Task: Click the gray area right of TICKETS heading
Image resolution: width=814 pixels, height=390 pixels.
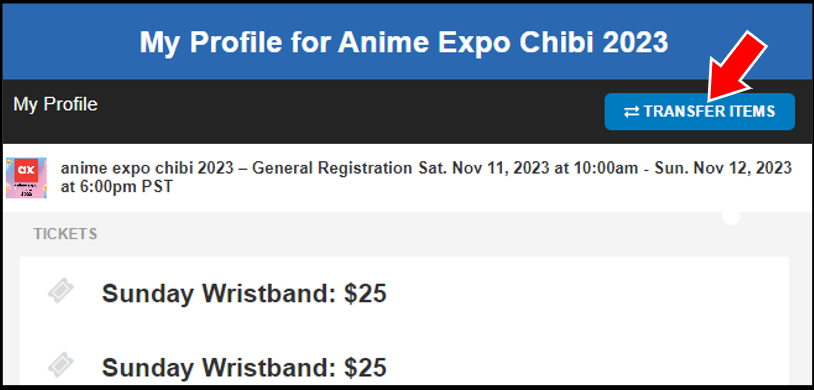Action: click(405, 234)
